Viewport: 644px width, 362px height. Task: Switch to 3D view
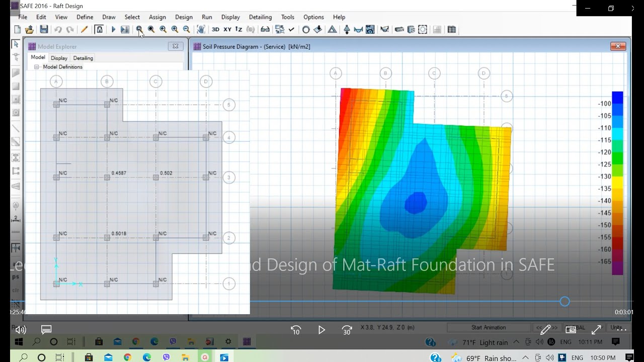pos(215,30)
